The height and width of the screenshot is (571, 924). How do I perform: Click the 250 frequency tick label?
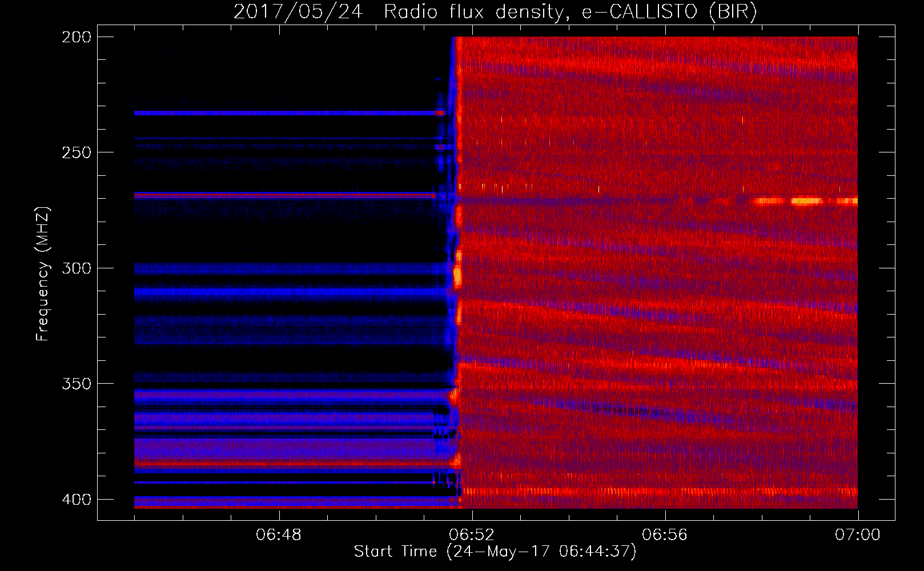(77, 152)
